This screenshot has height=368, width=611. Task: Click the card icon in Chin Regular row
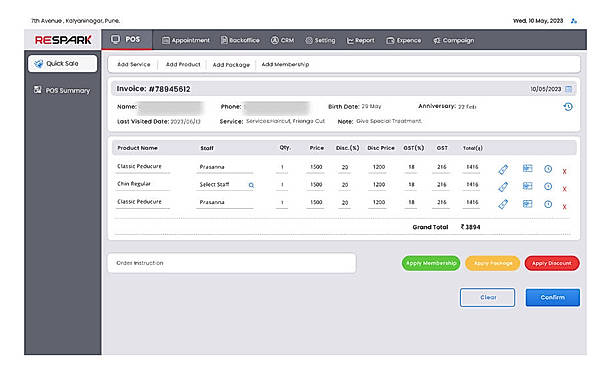[527, 186]
